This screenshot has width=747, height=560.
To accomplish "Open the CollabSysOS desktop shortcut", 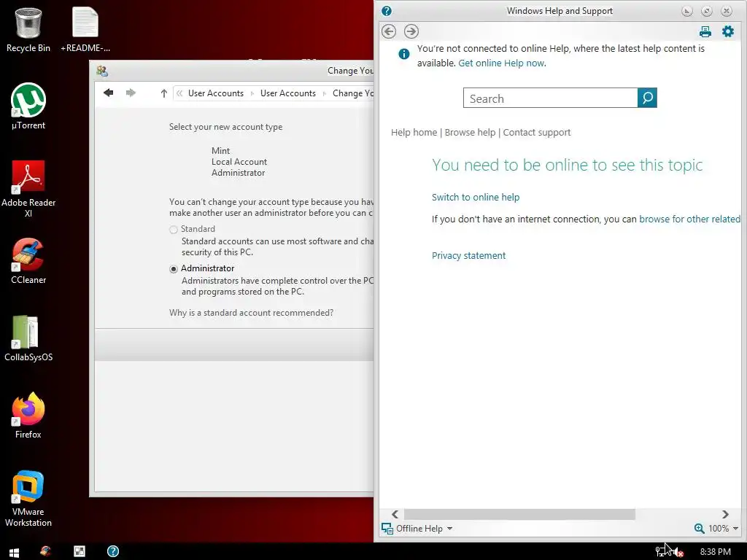I will click(28, 338).
